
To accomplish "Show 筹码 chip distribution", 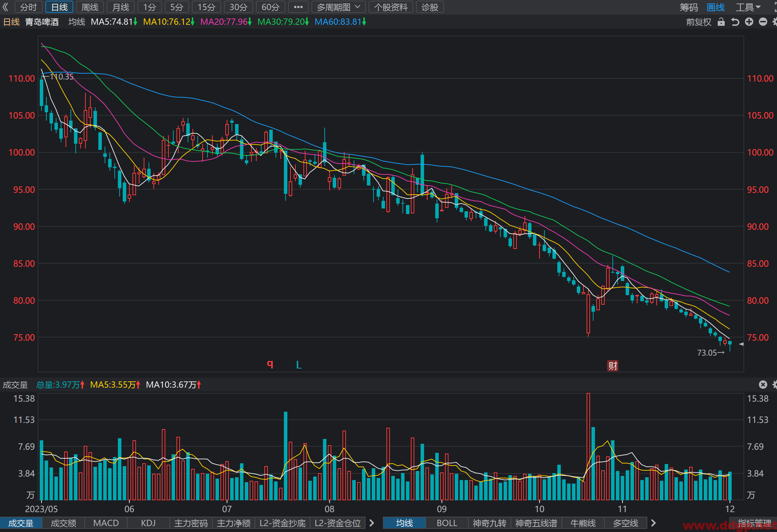I will 689,7.
